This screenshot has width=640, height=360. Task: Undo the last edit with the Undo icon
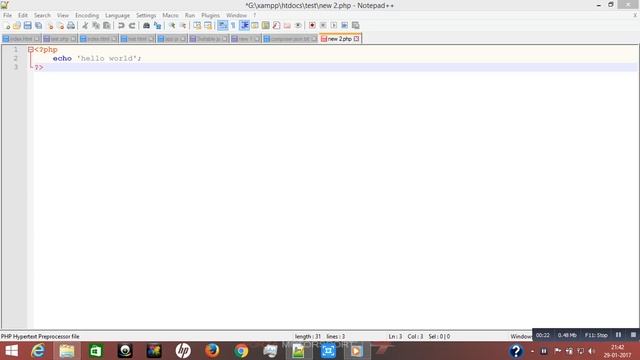tap(121, 25)
